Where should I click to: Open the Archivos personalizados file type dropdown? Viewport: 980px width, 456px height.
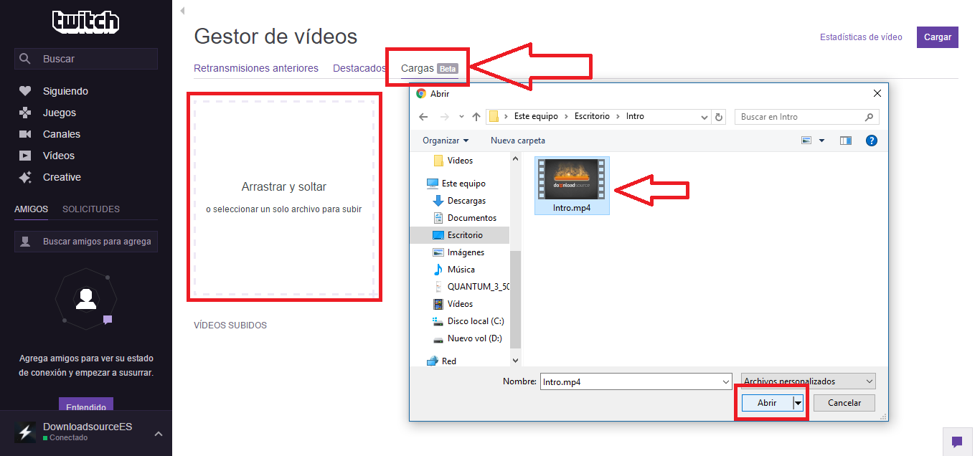tap(809, 381)
